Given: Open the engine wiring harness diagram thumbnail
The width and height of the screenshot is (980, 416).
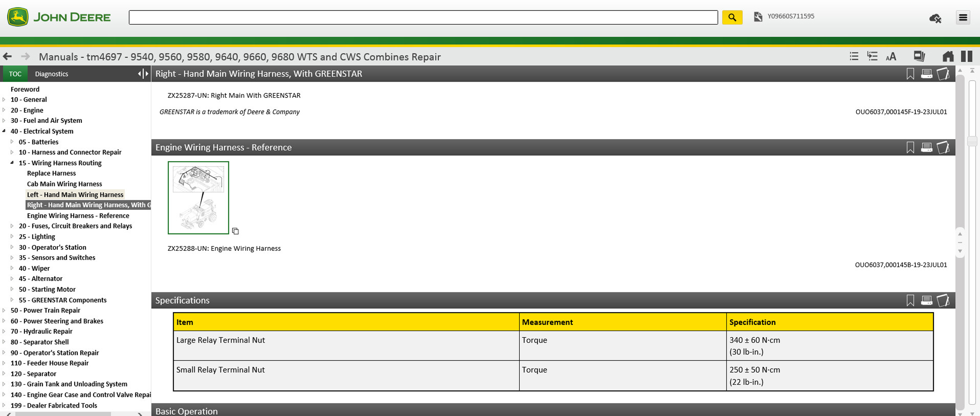Looking at the screenshot, I should pyautogui.click(x=198, y=198).
